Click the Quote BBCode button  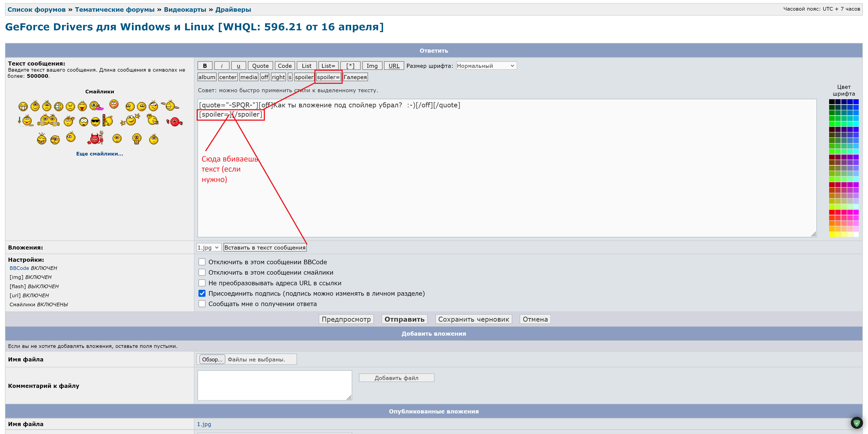point(260,66)
